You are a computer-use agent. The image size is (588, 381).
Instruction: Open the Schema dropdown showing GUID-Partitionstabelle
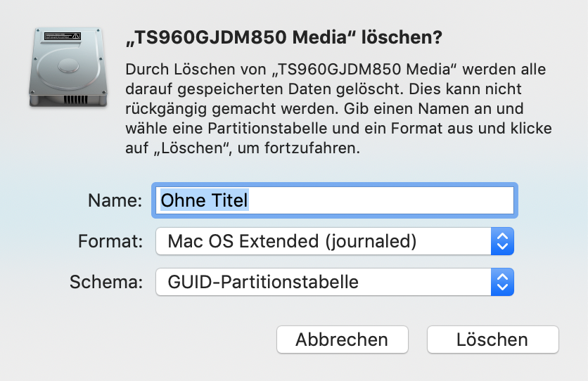click(335, 282)
